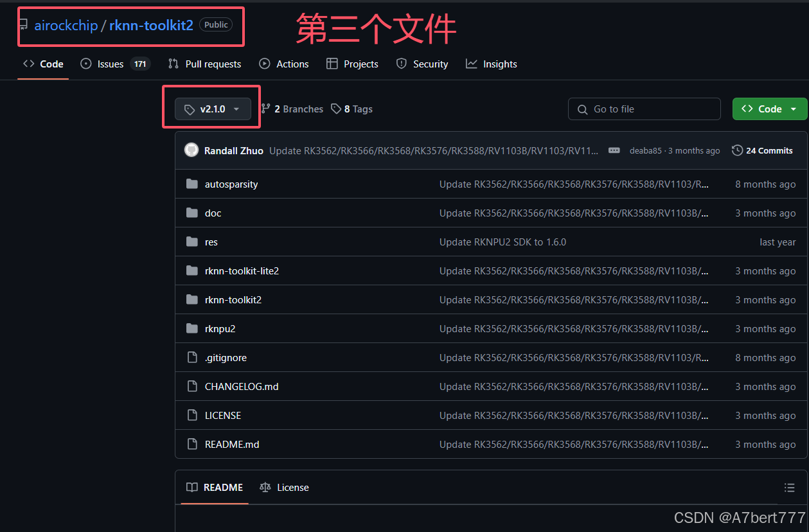Screen dimensions: 809x532
Task: Open the v2.1.0 tag switcher dropdown
Action: point(213,109)
